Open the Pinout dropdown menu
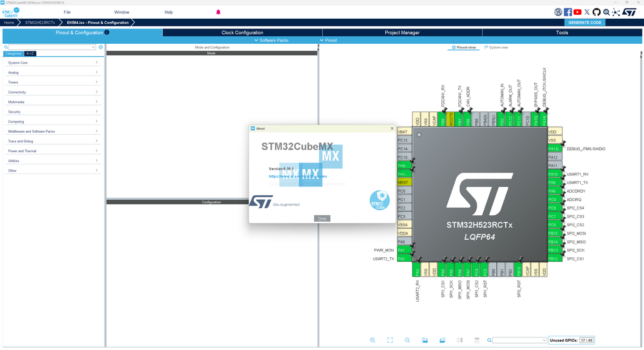 (328, 40)
